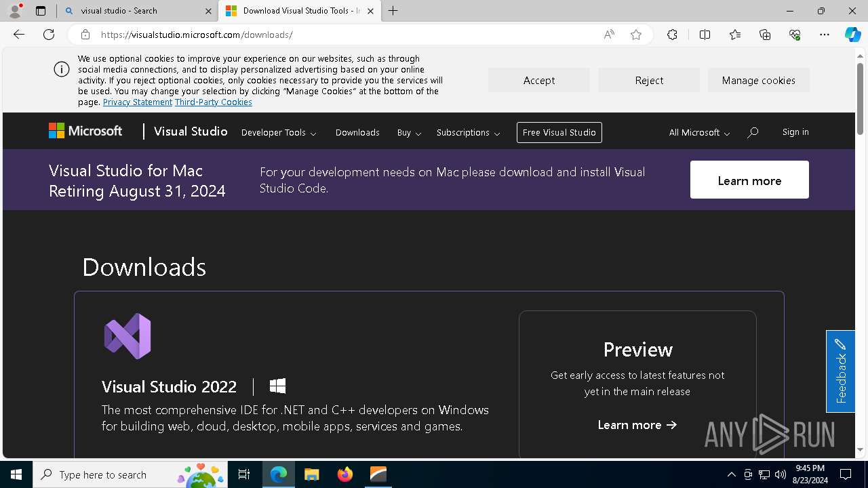Click the Visual Studio brand link

pos(191,131)
